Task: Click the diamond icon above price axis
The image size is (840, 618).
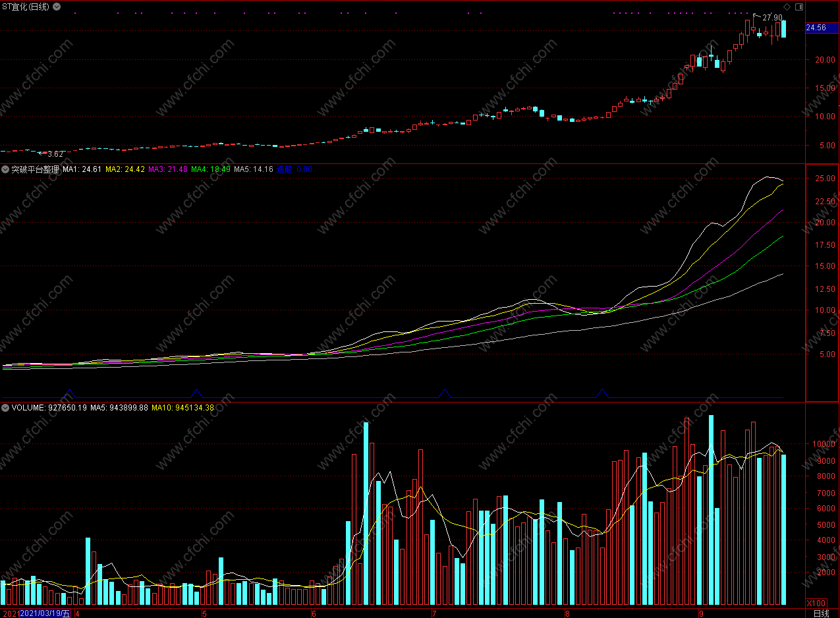Action: pos(787,7)
